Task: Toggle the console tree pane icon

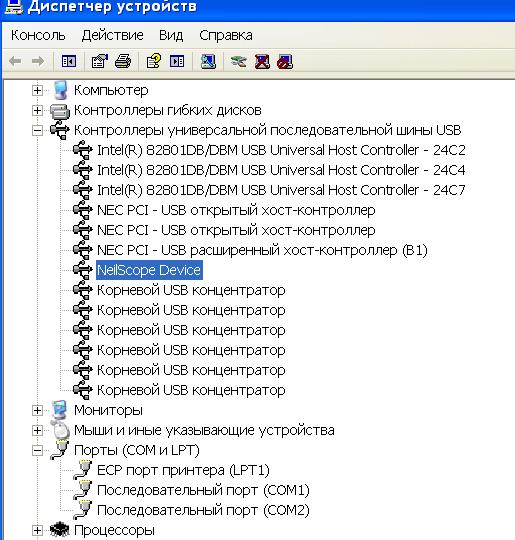Action: tap(69, 62)
